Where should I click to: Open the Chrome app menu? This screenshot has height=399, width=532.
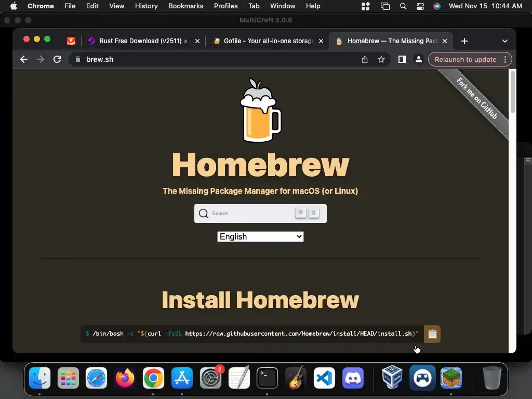pos(41,6)
